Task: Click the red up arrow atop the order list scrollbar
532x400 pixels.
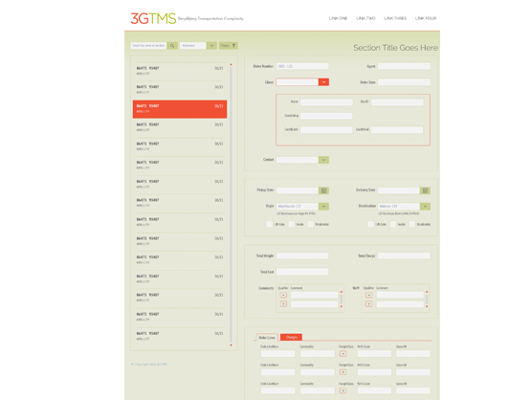Action: [x=231, y=64]
